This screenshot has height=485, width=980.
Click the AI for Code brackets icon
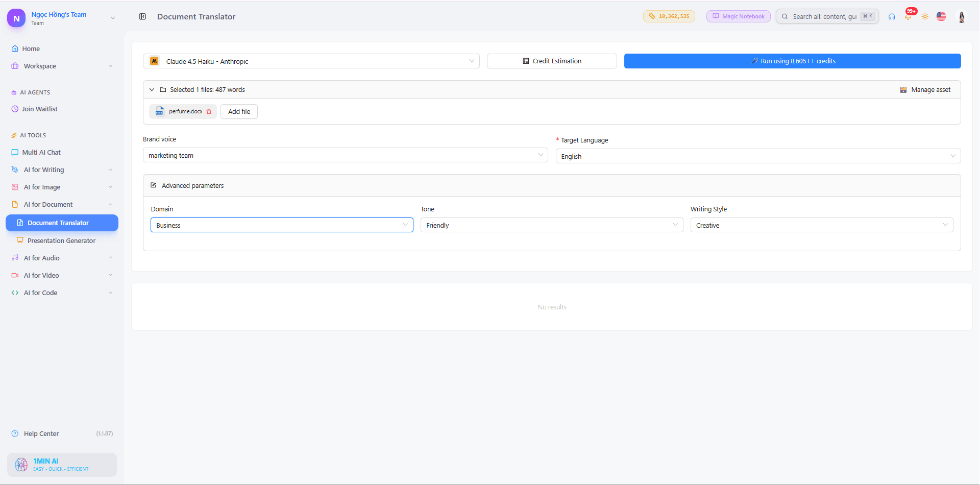point(15,293)
